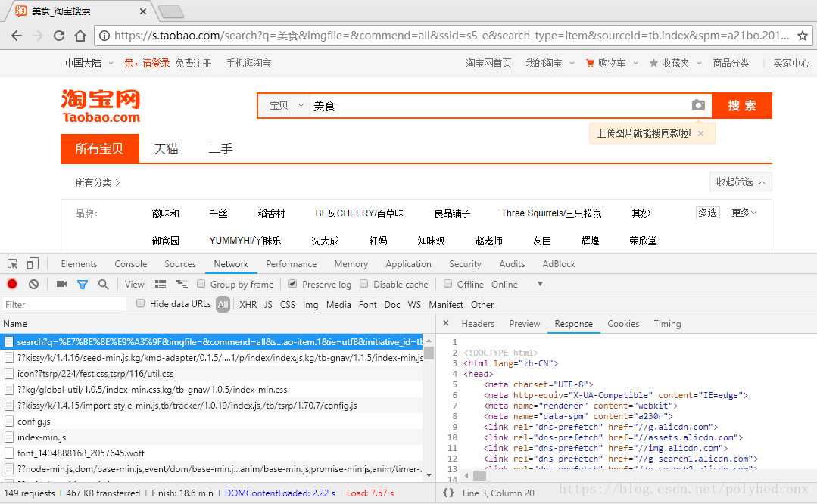The image size is (817, 504).
Task: Search by image using the camera icon
Action: [698, 105]
